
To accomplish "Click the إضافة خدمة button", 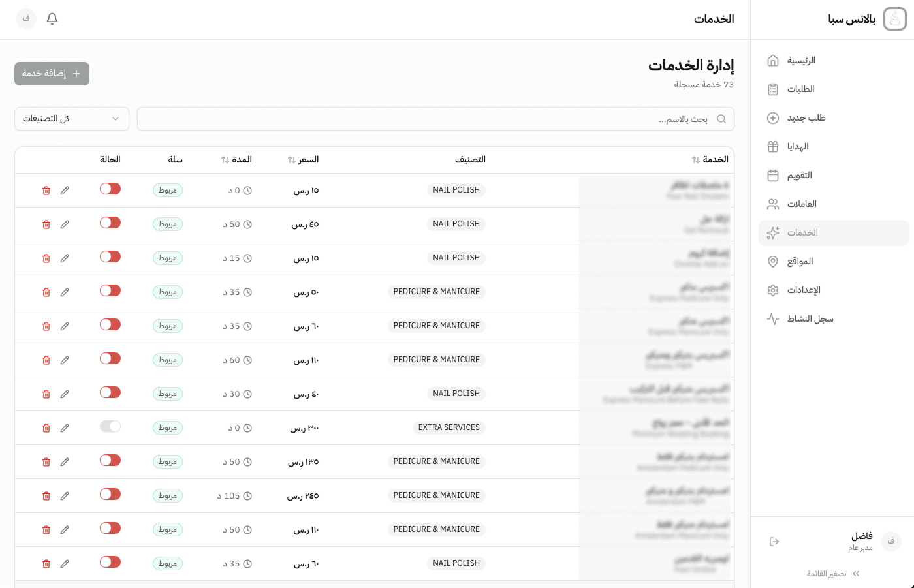I will pos(52,74).
